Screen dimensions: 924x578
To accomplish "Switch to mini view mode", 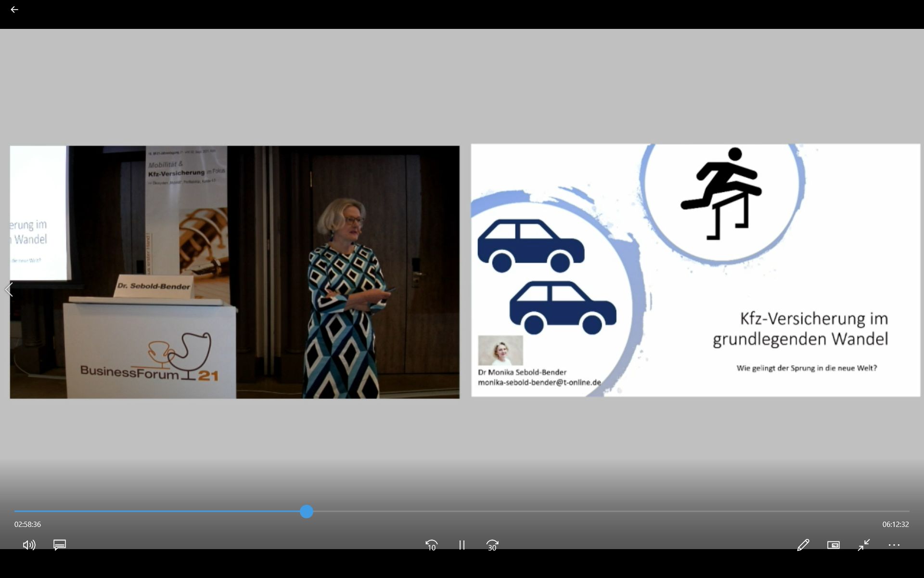I will (x=833, y=545).
